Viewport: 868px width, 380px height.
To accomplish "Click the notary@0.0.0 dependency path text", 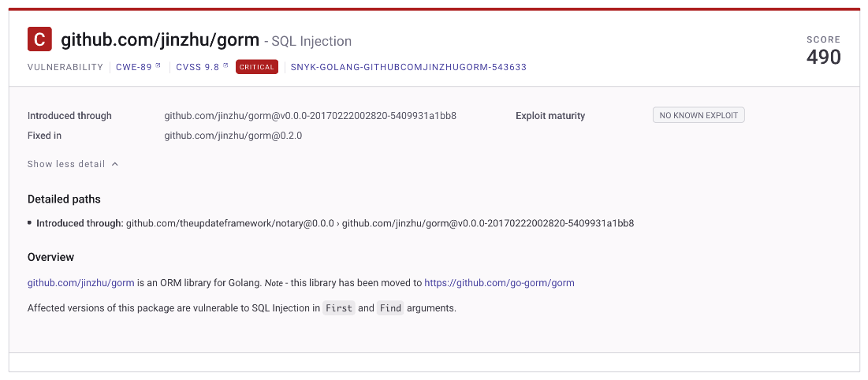I will coord(230,223).
